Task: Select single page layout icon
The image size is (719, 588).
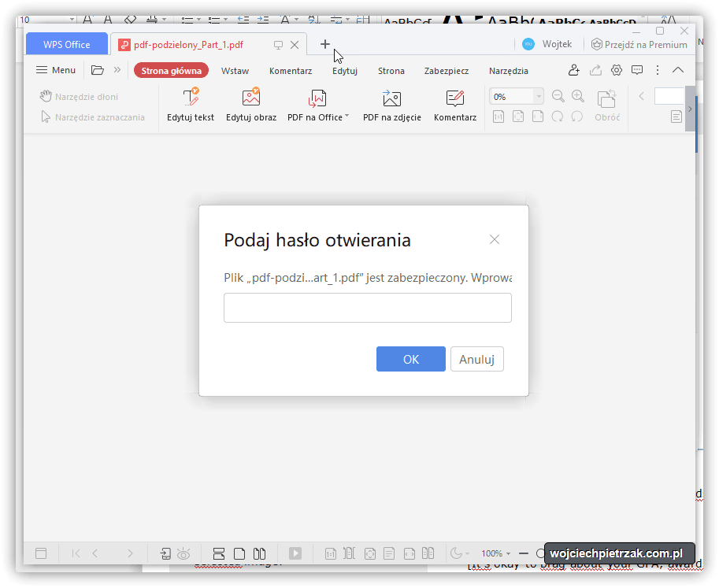Action: pos(239,553)
